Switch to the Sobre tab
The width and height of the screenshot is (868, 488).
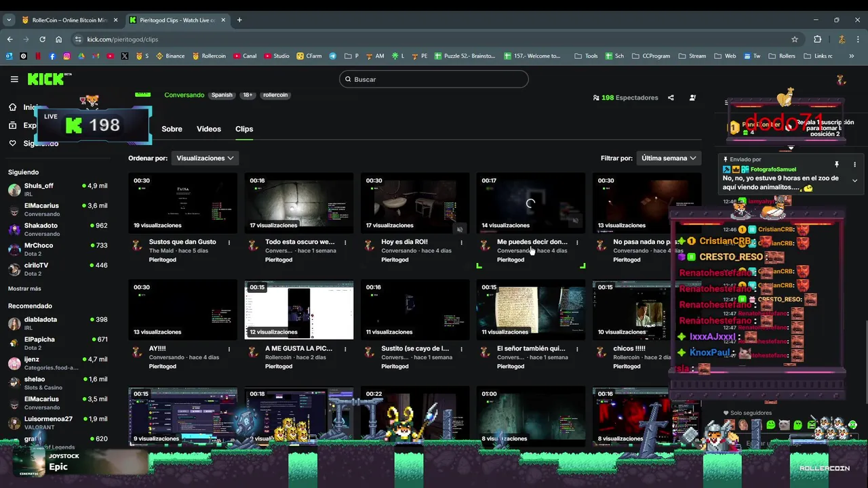pos(172,129)
